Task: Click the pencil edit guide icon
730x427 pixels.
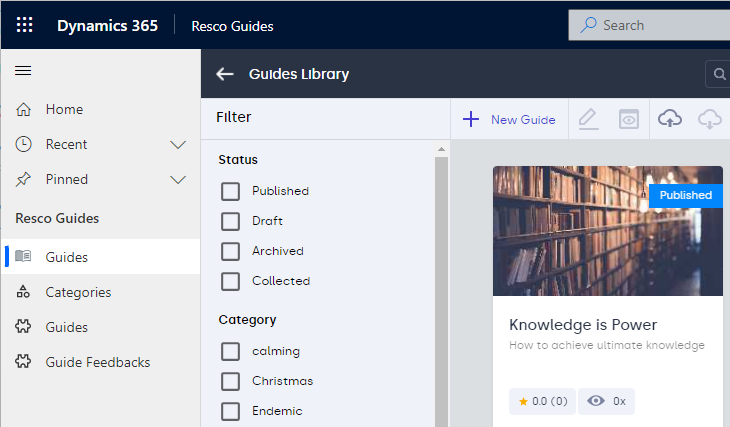Action: [588, 119]
